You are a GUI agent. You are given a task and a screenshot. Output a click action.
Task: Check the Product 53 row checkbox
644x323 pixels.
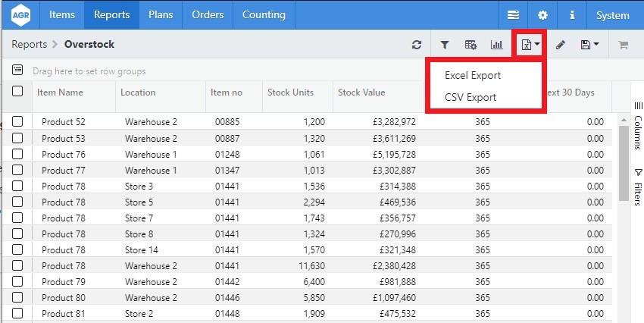pyautogui.click(x=17, y=138)
